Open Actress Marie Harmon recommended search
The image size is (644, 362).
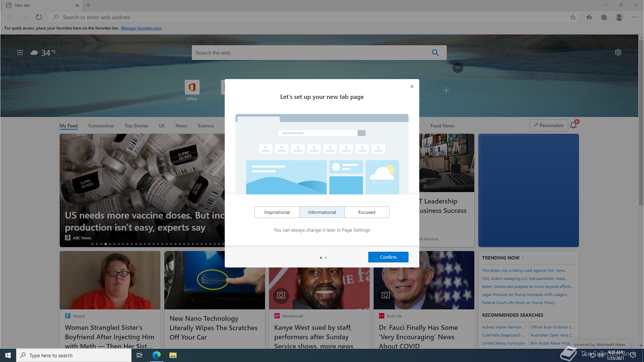tap(503, 327)
